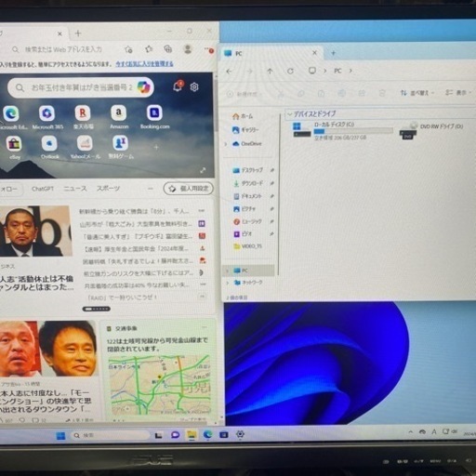This screenshot has width=476, height=476.
Task: Click the manage favorites link 今すぐお気に入りを管理する
Action: click(144, 64)
